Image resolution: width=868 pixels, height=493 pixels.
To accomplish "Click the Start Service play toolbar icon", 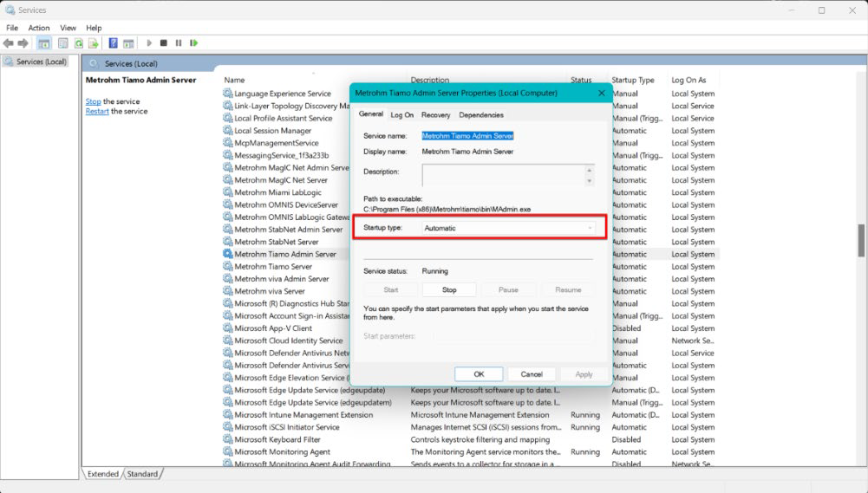I will coord(149,42).
